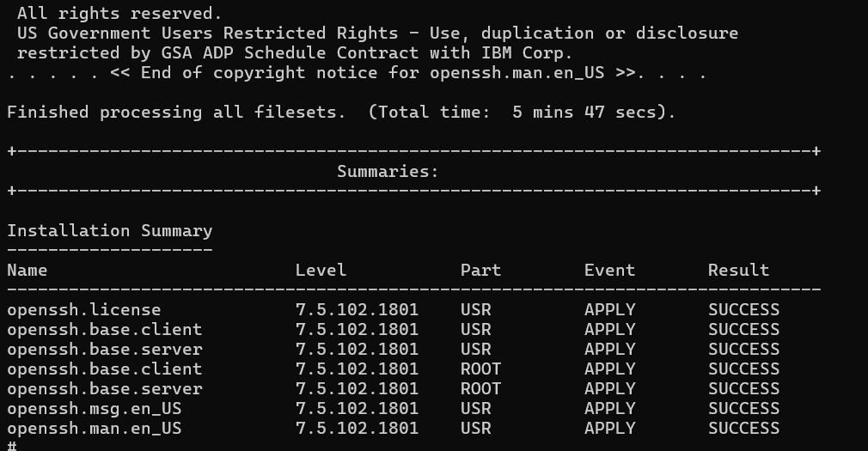The height and width of the screenshot is (451, 868).
Task: Click SUCCESS result for openssh.license
Action: coord(743,310)
